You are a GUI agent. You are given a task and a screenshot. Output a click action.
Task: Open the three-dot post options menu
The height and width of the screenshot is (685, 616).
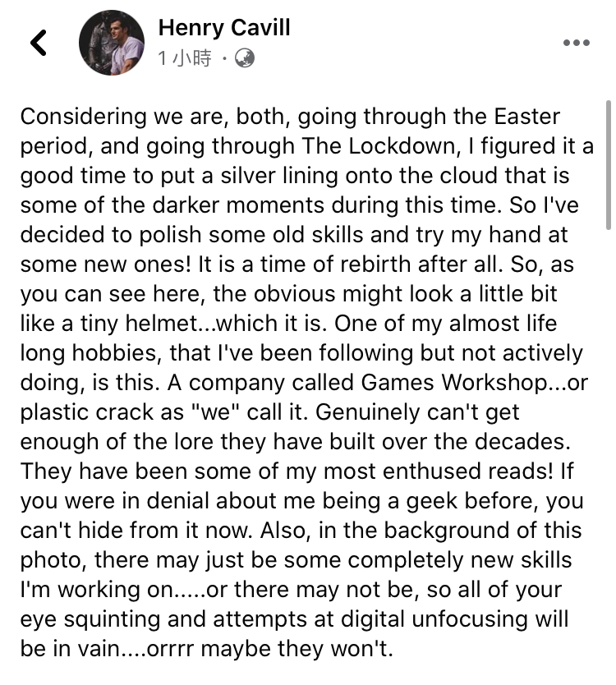click(x=577, y=43)
